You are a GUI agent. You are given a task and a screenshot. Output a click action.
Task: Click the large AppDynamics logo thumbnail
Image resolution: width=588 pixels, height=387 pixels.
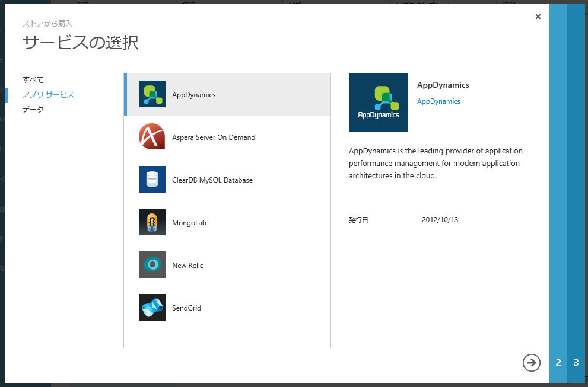[x=379, y=103]
